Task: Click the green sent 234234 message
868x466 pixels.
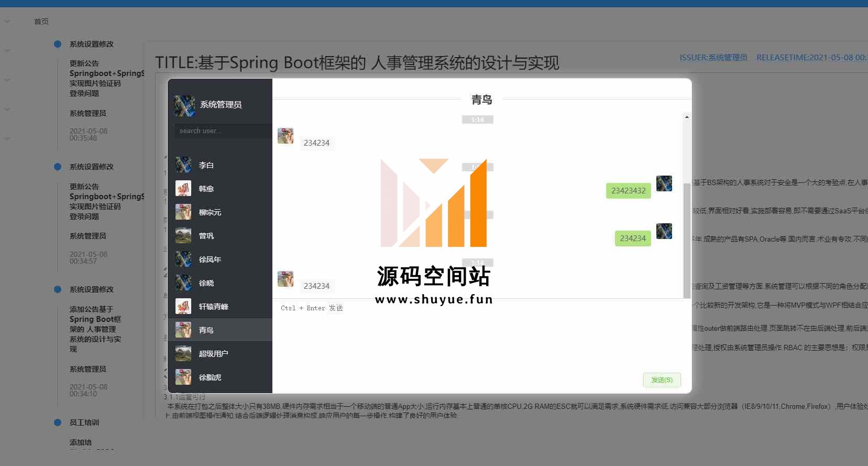Action: click(633, 239)
